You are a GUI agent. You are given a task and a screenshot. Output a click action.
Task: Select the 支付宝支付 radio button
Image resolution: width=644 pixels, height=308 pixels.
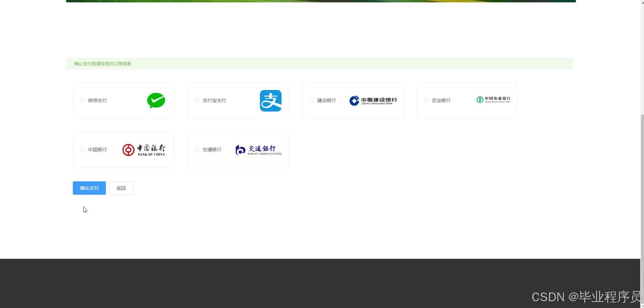coord(197,100)
